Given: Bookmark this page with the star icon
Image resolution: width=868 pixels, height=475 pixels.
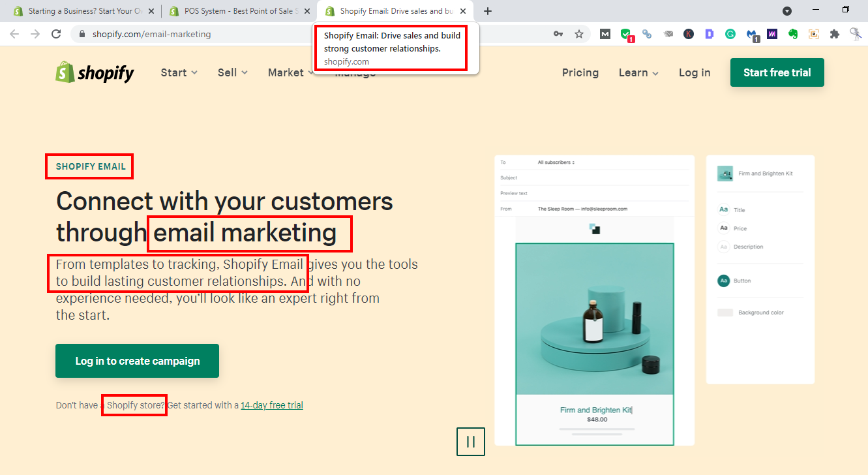Looking at the screenshot, I should tap(579, 34).
